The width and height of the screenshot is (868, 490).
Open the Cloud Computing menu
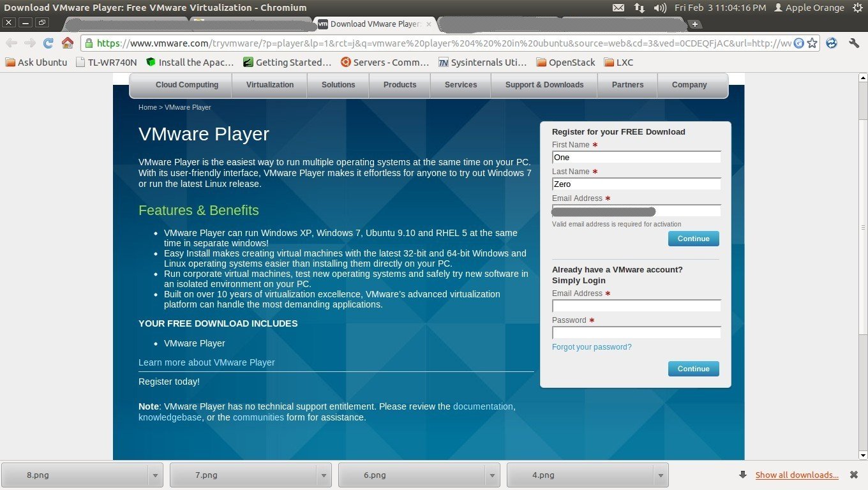[186, 85]
